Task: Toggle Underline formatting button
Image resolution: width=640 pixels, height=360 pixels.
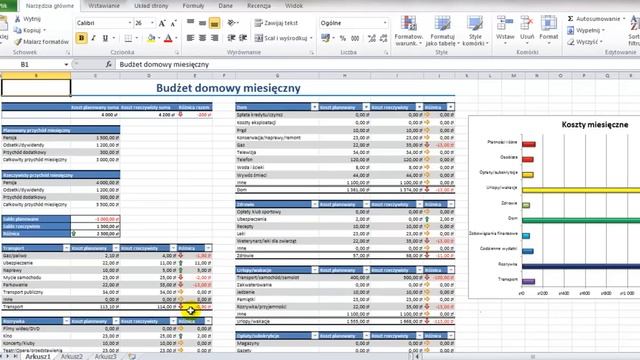Action: 105,38
